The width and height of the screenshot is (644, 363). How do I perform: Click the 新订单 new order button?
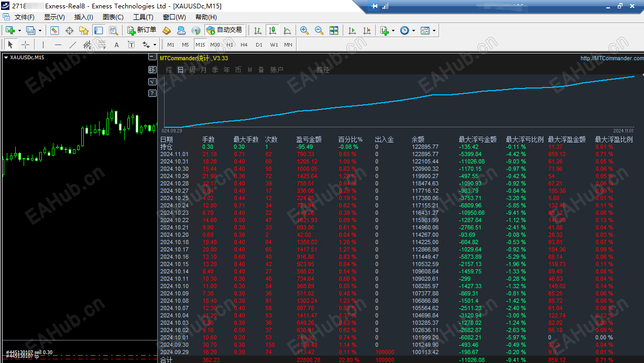[x=141, y=30]
